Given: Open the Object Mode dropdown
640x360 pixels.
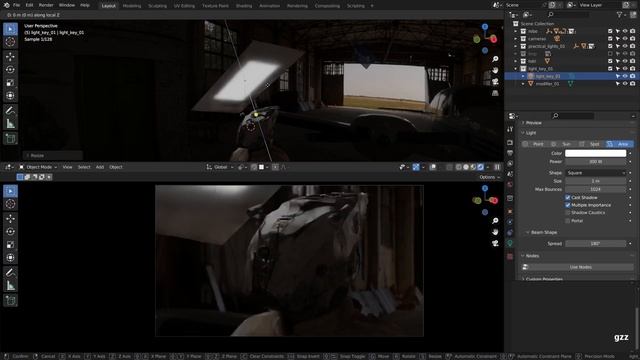Looking at the screenshot, I should [x=38, y=167].
